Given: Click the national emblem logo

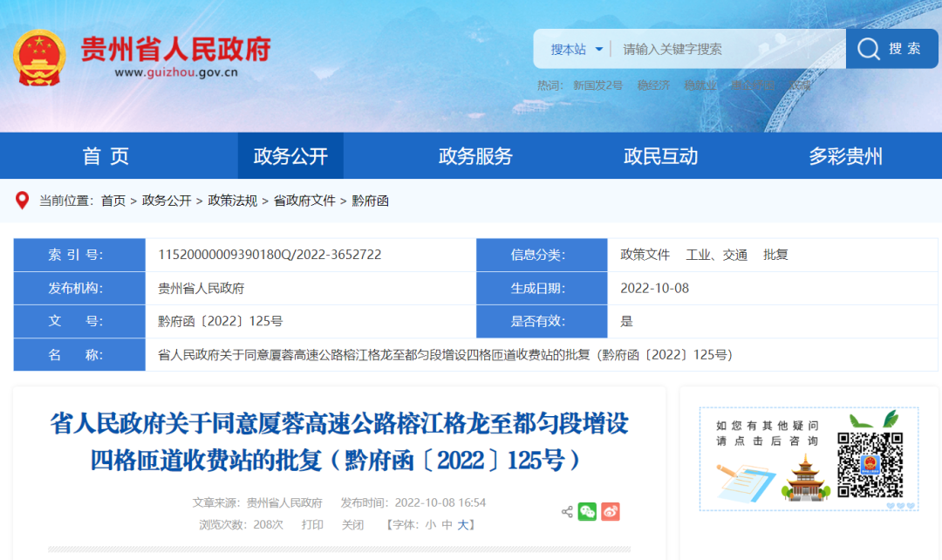Looking at the screenshot, I should pyautogui.click(x=39, y=57).
